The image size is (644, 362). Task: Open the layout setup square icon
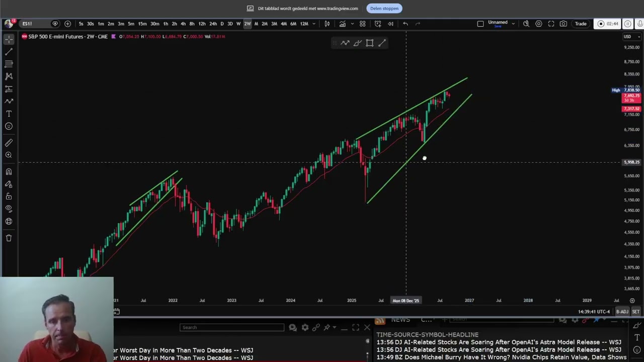480,24
